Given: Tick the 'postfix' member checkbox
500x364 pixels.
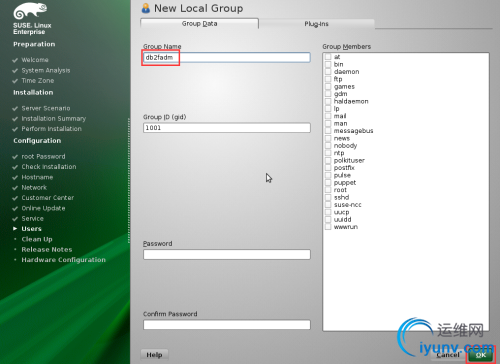Looking at the screenshot, I should [x=328, y=168].
